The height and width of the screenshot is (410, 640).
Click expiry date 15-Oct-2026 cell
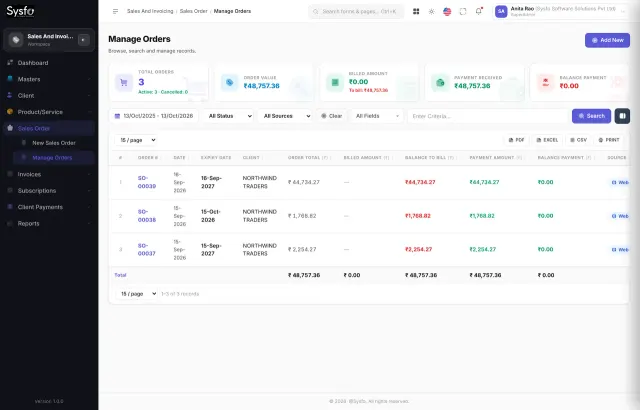pos(211,216)
